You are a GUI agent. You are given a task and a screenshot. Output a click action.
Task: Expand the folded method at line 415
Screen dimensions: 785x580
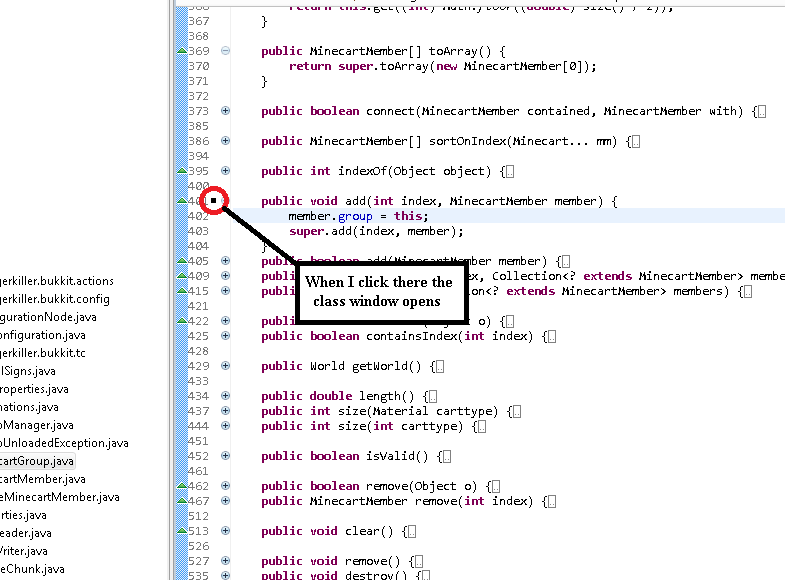[225, 291]
